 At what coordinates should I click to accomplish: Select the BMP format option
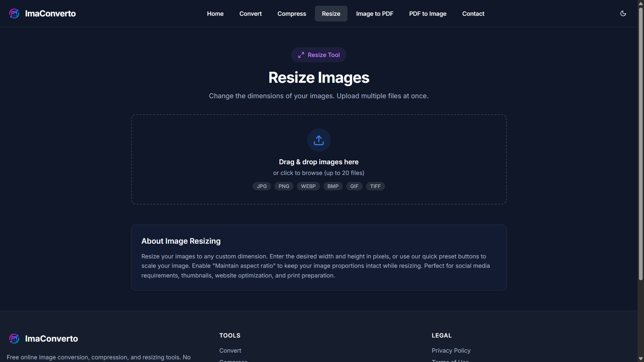[333, 186]
